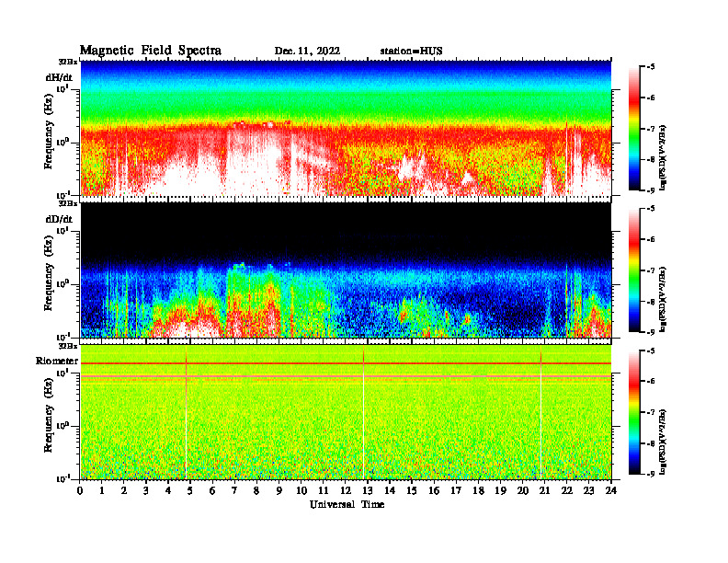The width and height of the screenshot is (728, 563).
Task: Click the 'Magnetic Field Spectra' title
Action: [x=151, y=51]
